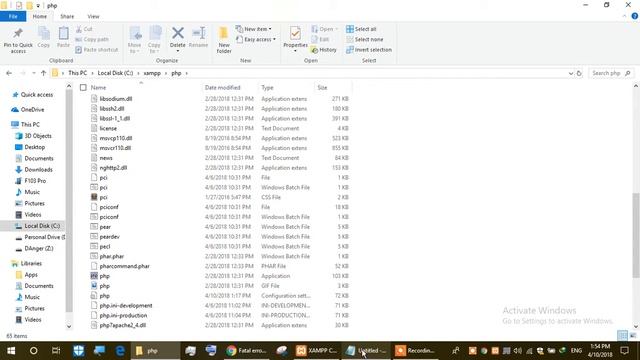
Task: Open the Action Center notifications
Action: tap(624, 351)
